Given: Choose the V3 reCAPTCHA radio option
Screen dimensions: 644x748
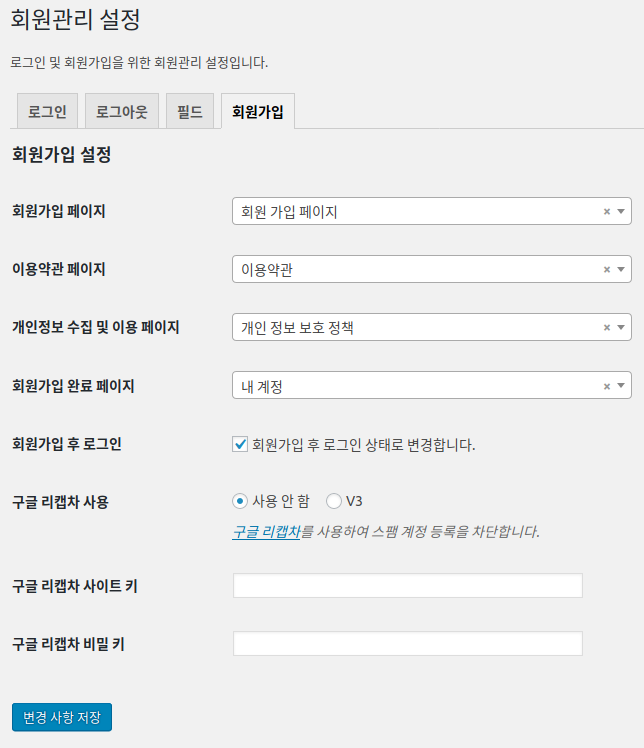Looking at the screenshot, I should (x=334, y=501).
